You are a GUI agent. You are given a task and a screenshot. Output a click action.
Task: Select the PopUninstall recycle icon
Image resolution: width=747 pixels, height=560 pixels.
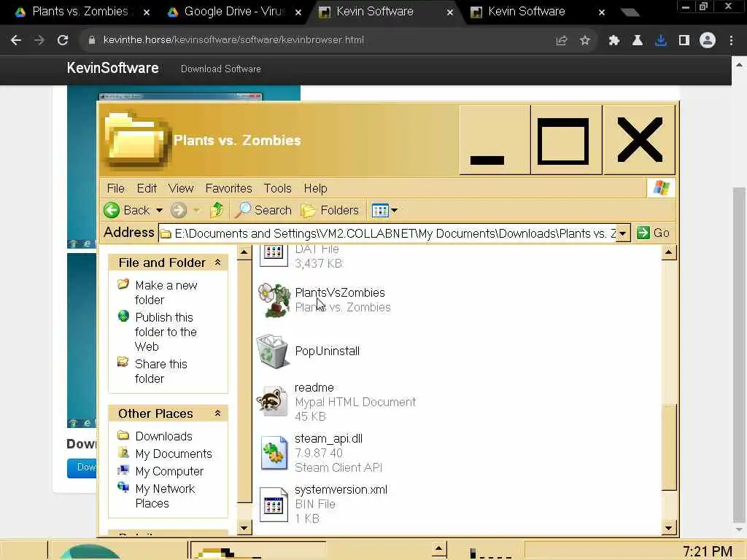[x=273, y=351]
